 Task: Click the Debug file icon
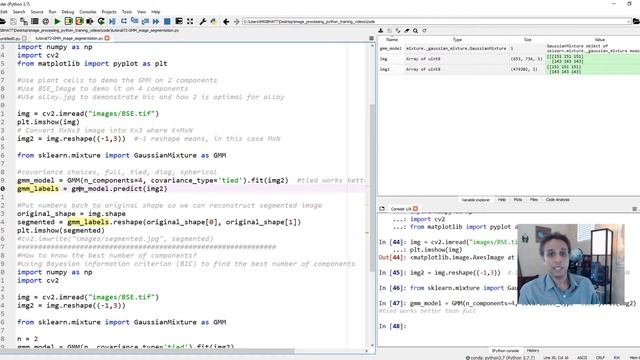[x=112, y=21]
